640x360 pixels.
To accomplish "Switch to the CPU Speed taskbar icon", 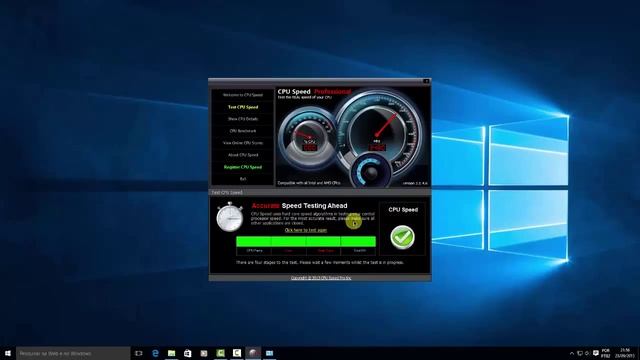I will (253, 353).
